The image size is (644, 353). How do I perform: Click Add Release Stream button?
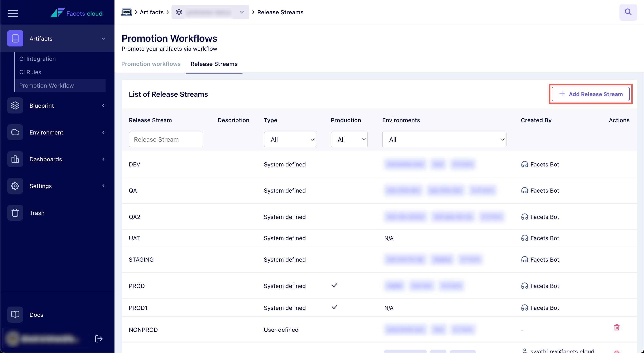(x=590, y=94)
